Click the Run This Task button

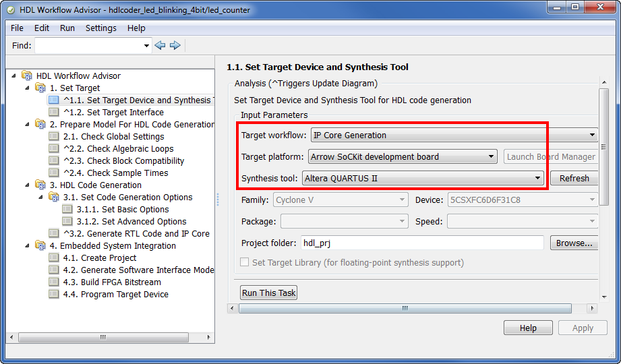coord(268,293)
